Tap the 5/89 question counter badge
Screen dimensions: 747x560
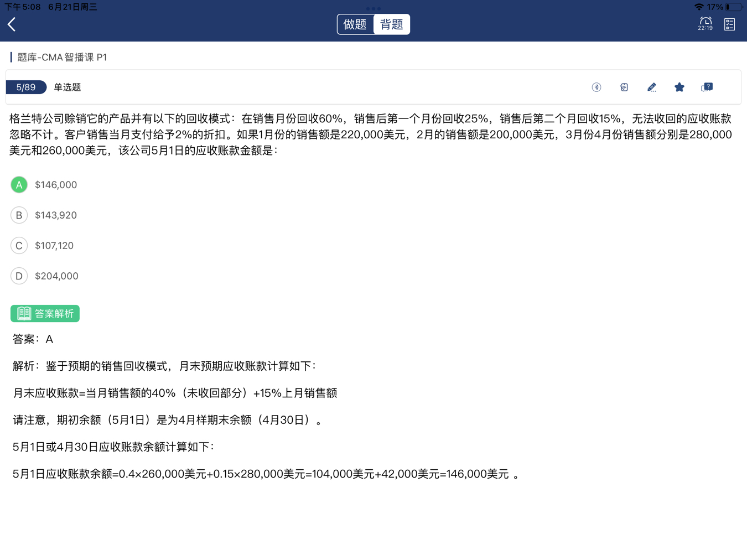tap(26, 87)
